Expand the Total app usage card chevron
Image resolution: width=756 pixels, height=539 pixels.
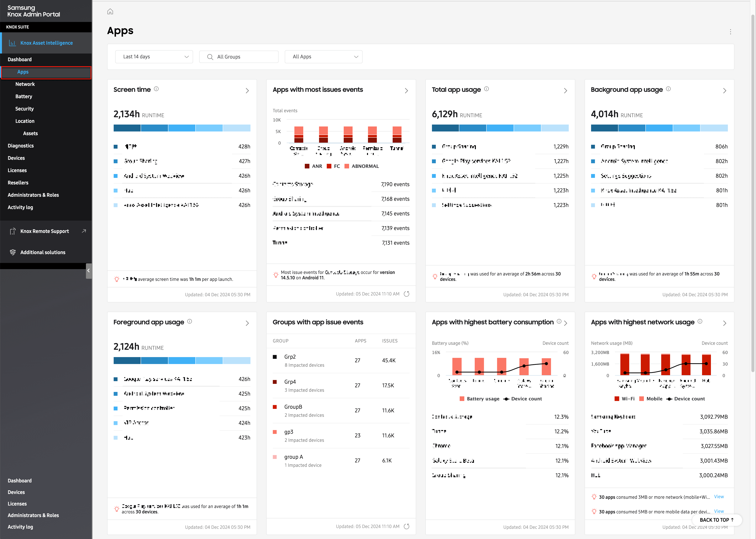(565, 91)
